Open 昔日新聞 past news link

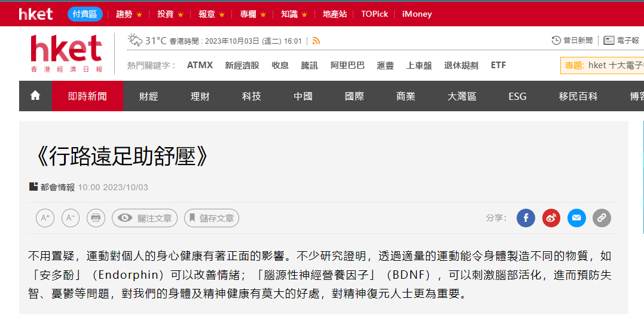(572, 40)
